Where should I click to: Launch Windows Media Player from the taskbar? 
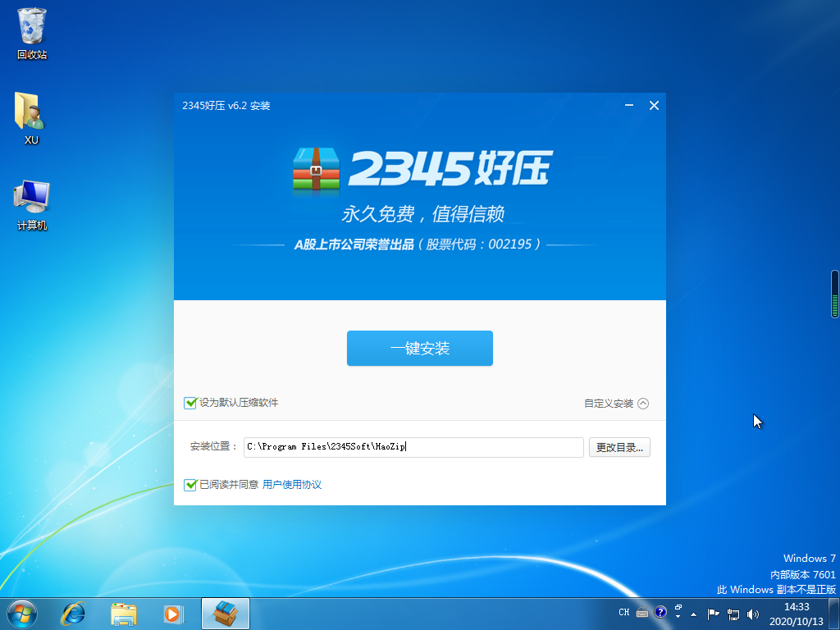[x=172, y=613]
